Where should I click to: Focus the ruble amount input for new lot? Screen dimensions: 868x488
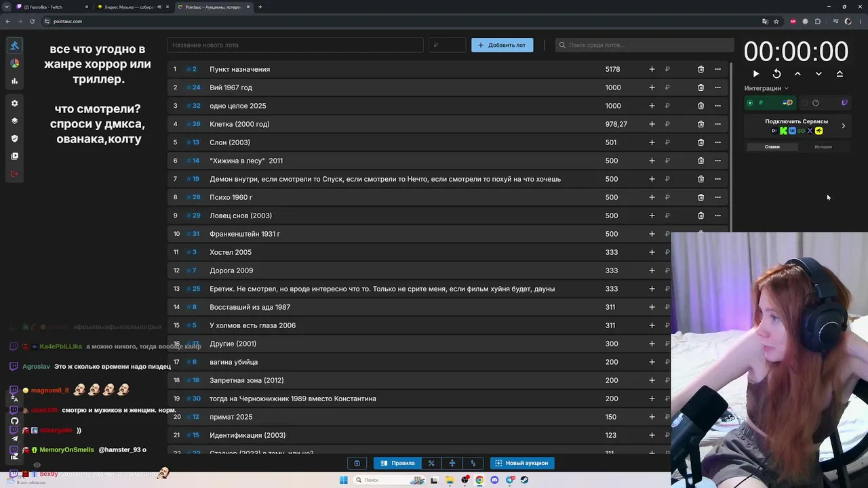click(x=448, y=45)
